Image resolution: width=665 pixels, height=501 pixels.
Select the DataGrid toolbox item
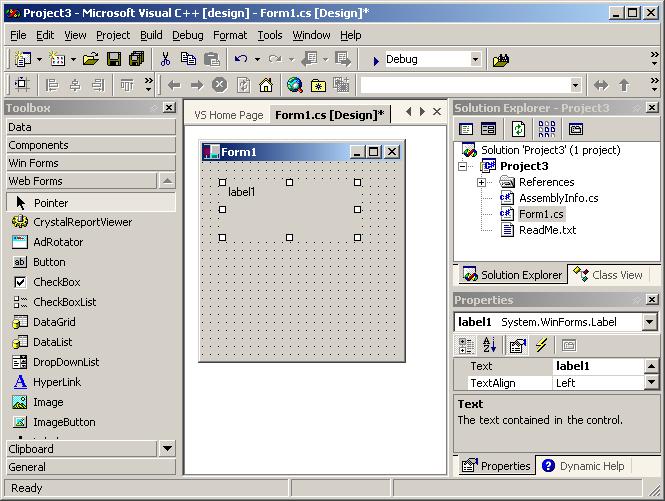pos(54,322)
